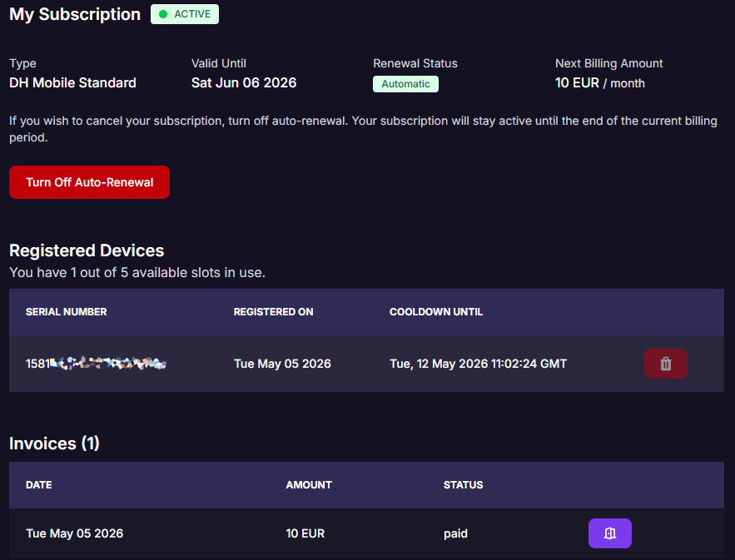This screenshot has height=560, width=735.
Task: Click the 10 EUR / month billing amount
Action: tap(600, 83)
